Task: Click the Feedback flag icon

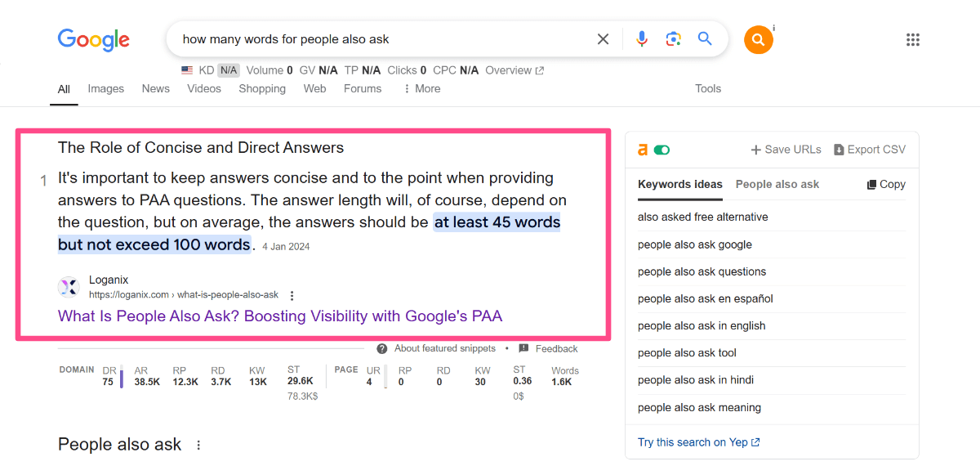Action: pyautogui.click(x=524, y=348)
